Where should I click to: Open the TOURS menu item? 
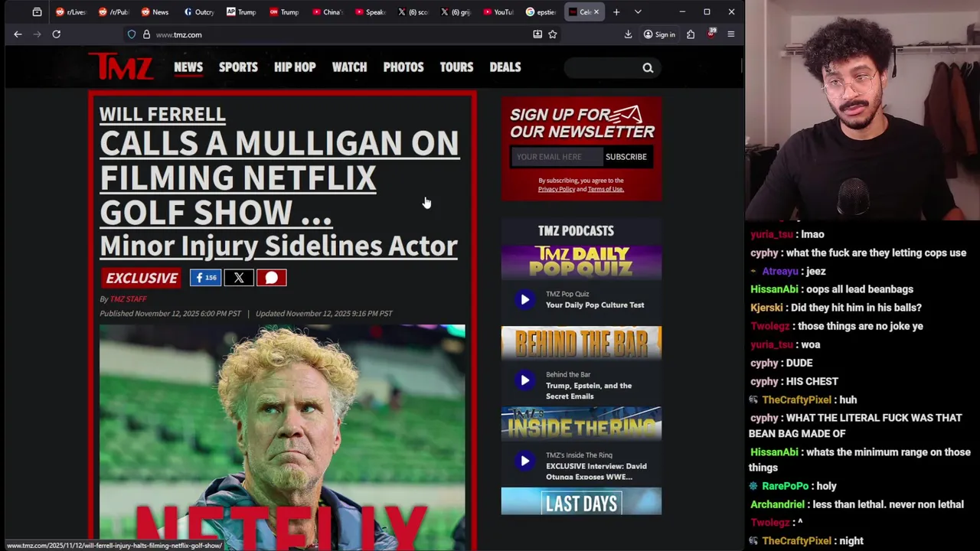(x=456, y=67)
